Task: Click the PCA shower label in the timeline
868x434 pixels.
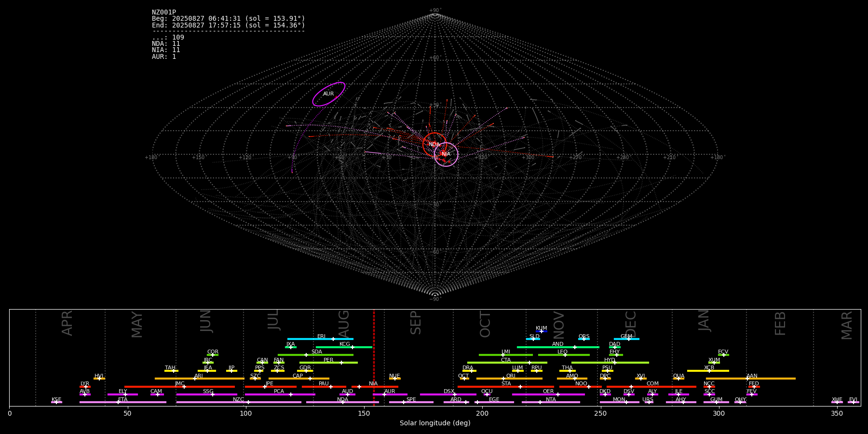Action: (x=279, y=392)
